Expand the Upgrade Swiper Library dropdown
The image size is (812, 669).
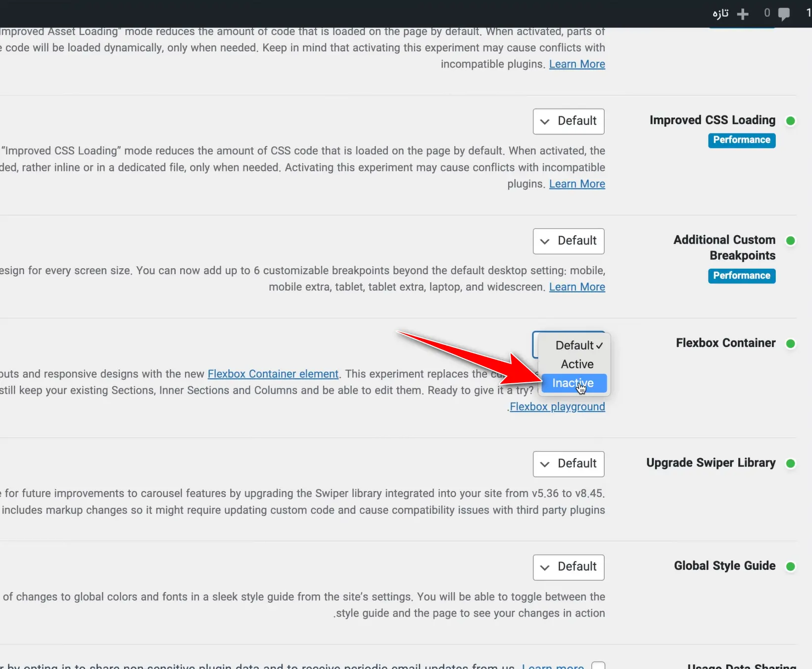[x=569, y=464]
